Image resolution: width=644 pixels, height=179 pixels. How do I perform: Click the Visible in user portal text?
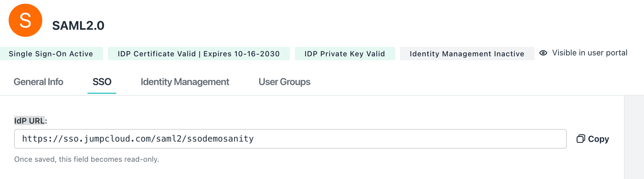(589, 53)
